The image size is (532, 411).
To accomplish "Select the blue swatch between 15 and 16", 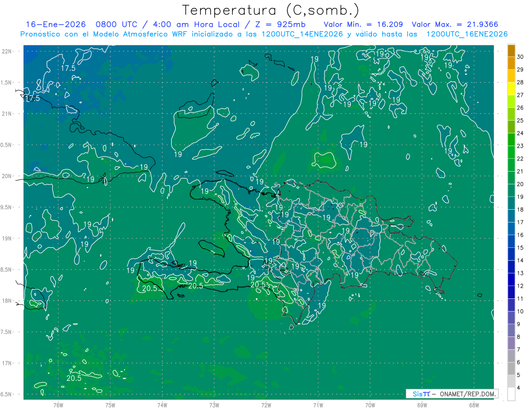I will click(511, 241).
